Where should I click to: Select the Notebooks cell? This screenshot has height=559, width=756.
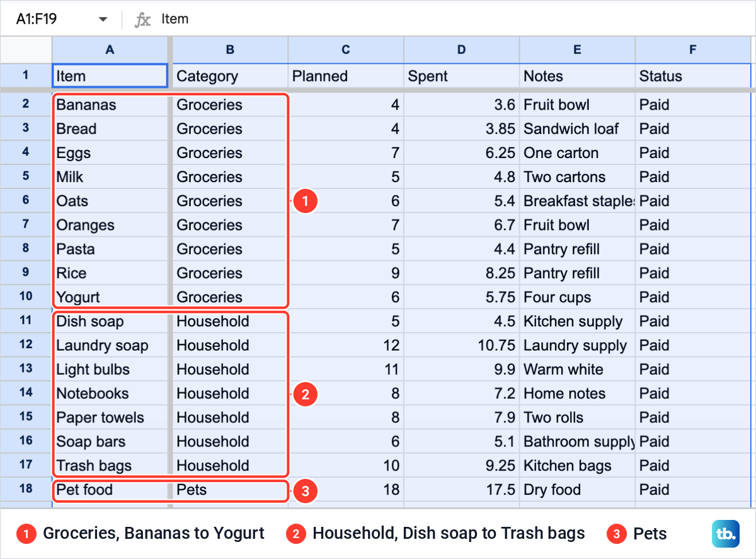coord(110,393)
